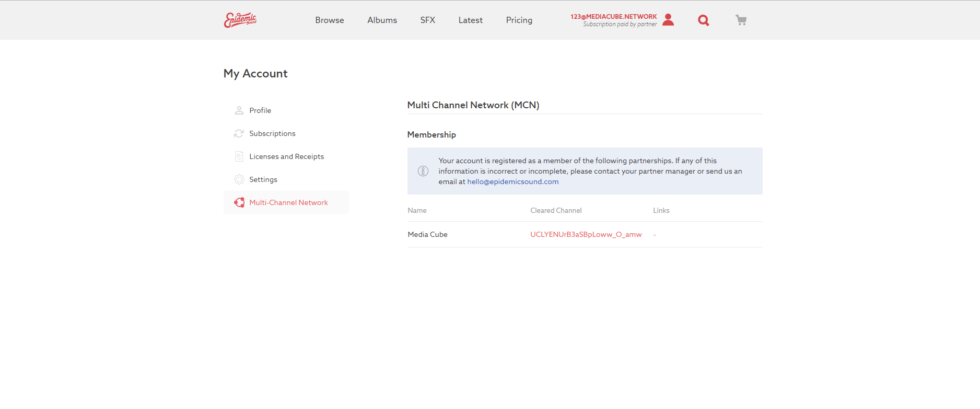980x409 pixels.
Task: Click the hello@epidemicsound.com email link
Action: coord(513,181)
